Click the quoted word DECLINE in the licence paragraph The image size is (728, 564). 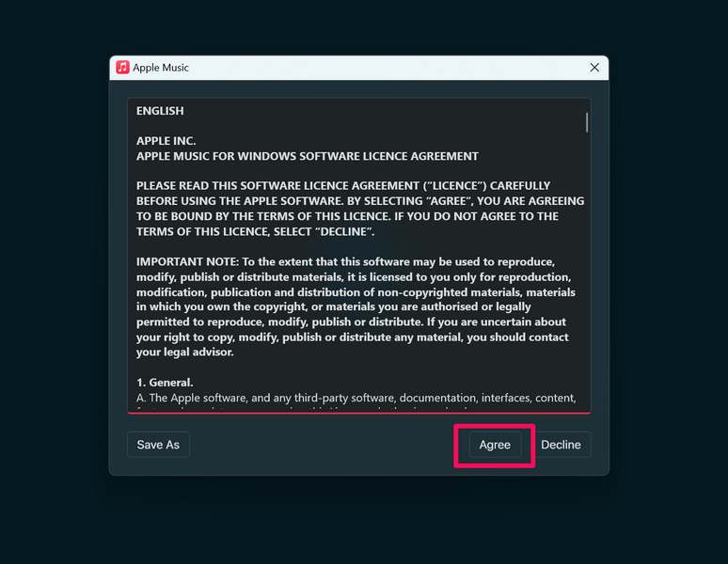click(x=344, y=231)
